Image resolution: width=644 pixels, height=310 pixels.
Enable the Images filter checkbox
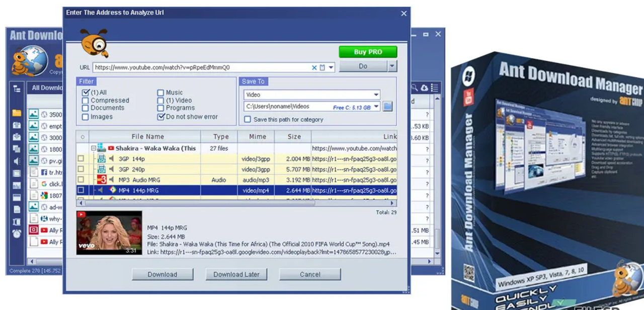point(86,117)
